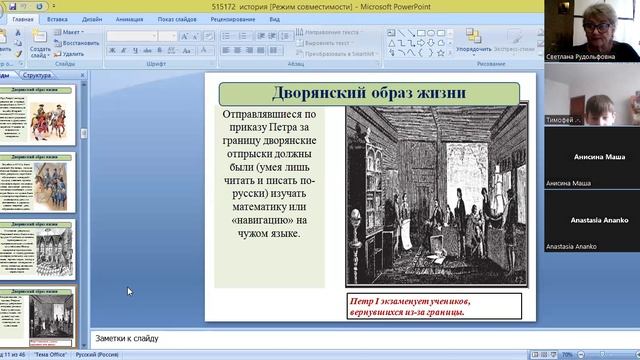Open the Character Spacing (AV) dropdown
The height and width of the screenshot is (360, 640).
172,51
